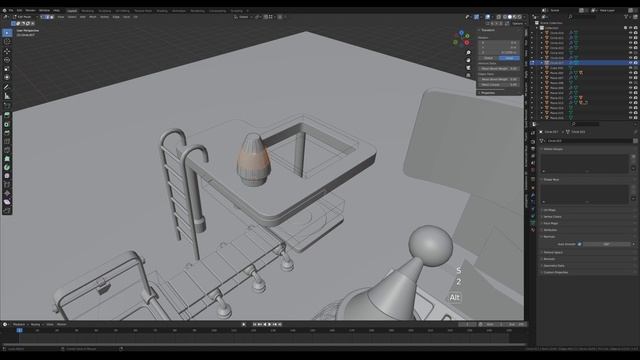Select the Scale tool
Image resolution: width=640 pixels, height=360 pixels.
point(7,69)
